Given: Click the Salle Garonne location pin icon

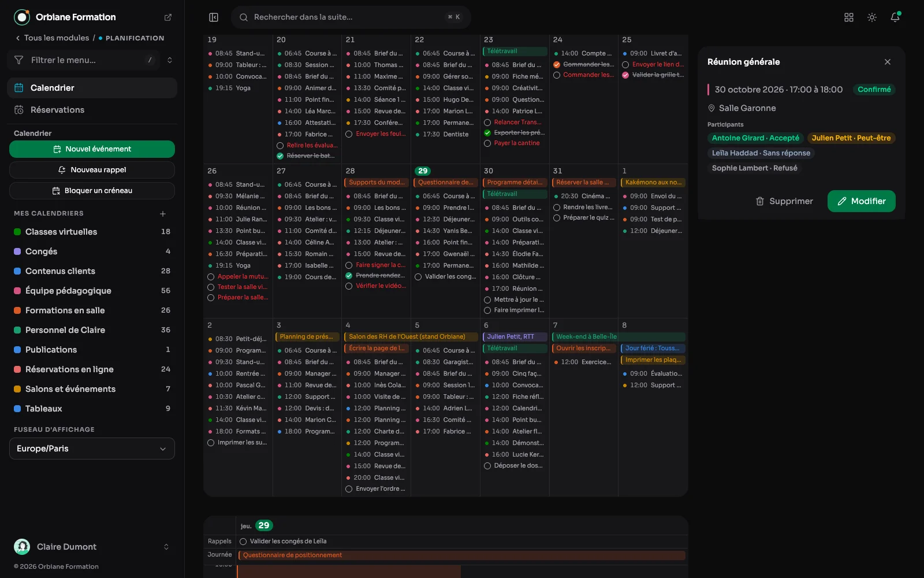Looking at the screenshot, I should pos(711,108).
